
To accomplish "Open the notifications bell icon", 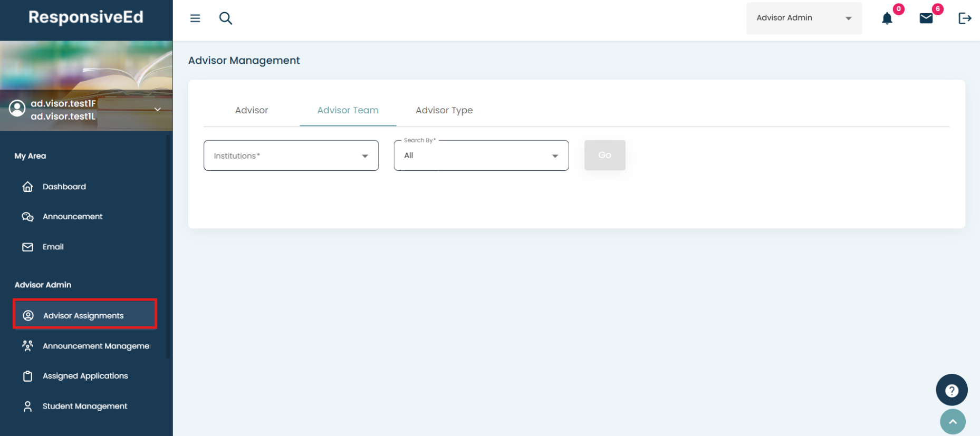I will click(x=887, y=19).
